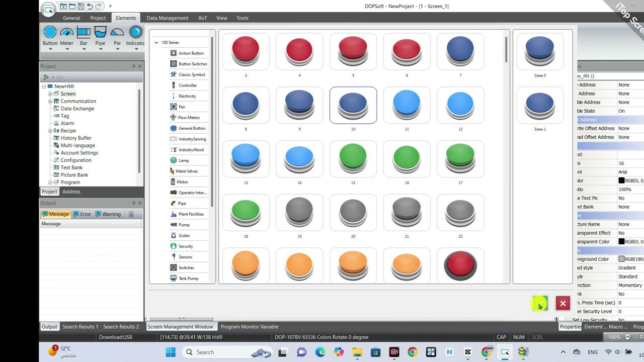Cancel the picture dialog with red X
The image size is (644, 362).
(562, 303)
